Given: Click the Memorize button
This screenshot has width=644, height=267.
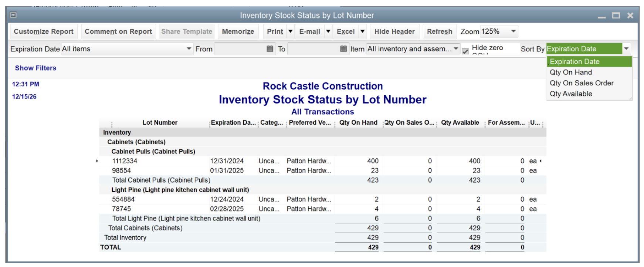Looking at the screenshot, I should point(238,31).
